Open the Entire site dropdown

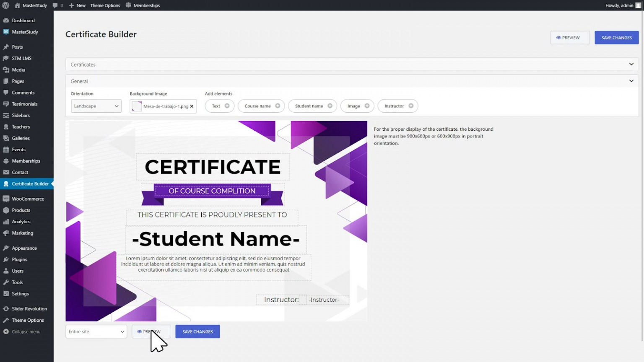pos(96,331)
